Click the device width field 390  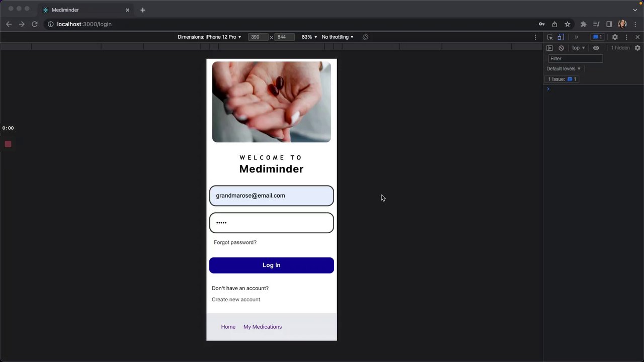coord(258,37)
